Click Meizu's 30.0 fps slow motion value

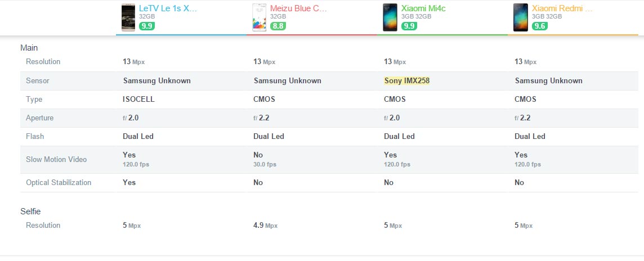pos(265,165)
